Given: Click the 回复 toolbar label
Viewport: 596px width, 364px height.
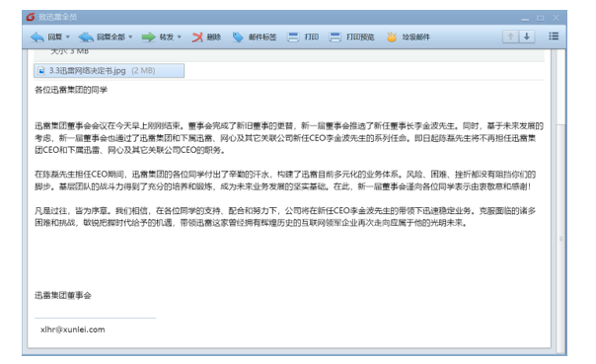Looking at the screenshot, I should pyautogui.click(x=55, y=36).
